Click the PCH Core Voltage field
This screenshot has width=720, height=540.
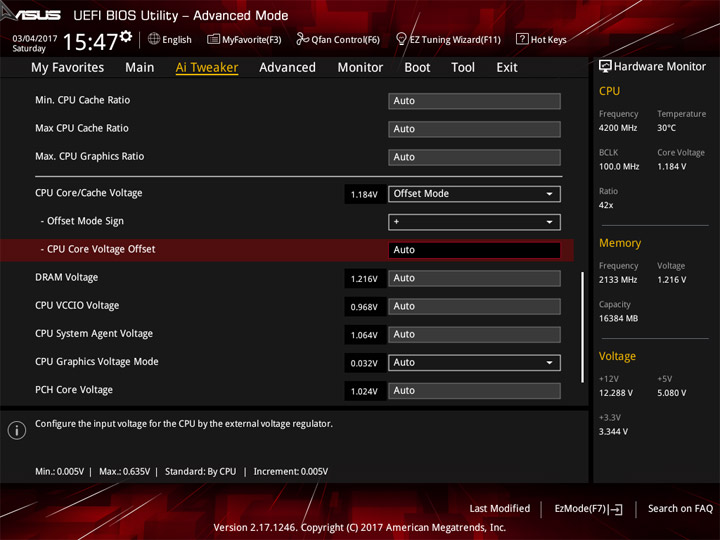(474, 391)
